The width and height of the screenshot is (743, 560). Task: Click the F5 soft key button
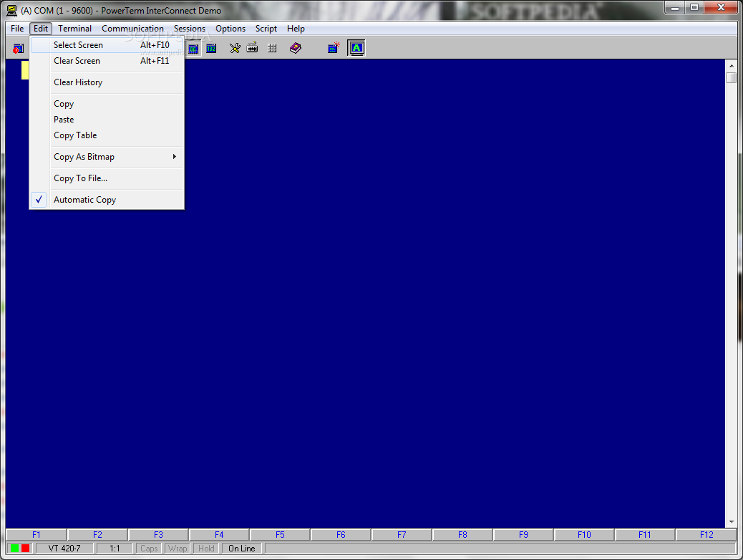coord(280,535)
